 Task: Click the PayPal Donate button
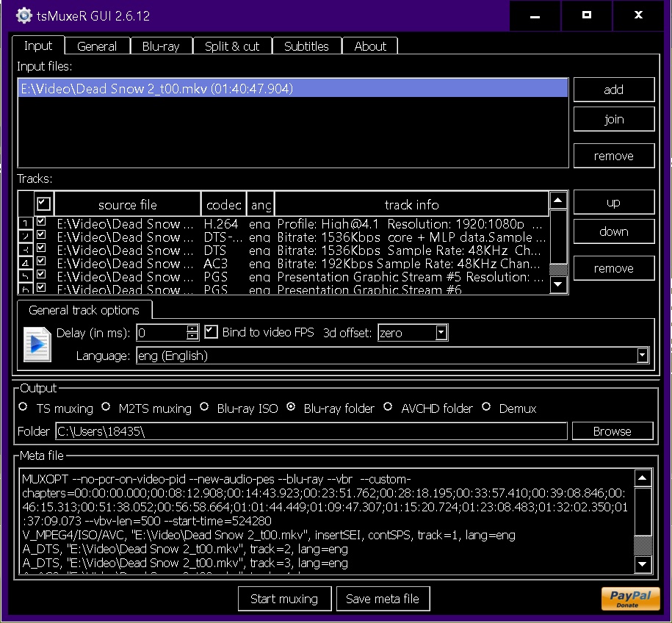630,599
